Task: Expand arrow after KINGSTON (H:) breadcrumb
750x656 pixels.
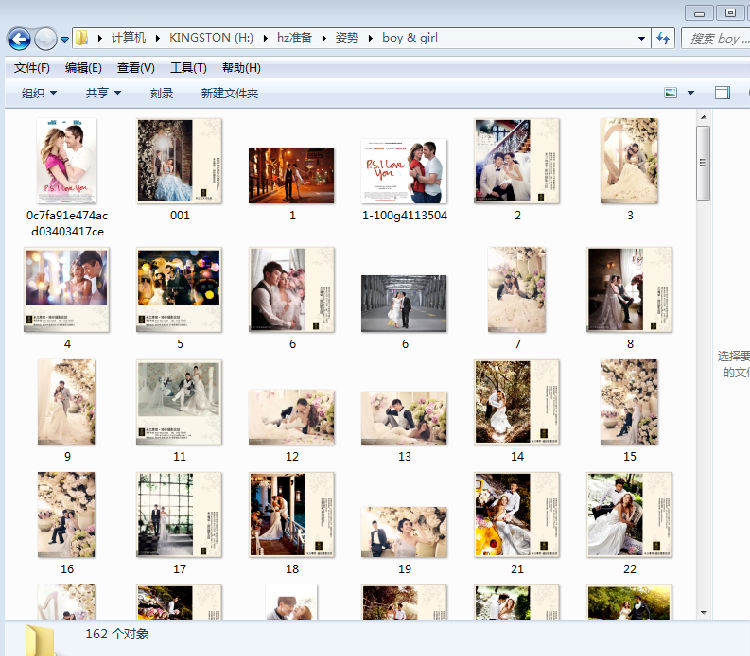Action: [265, 38]
